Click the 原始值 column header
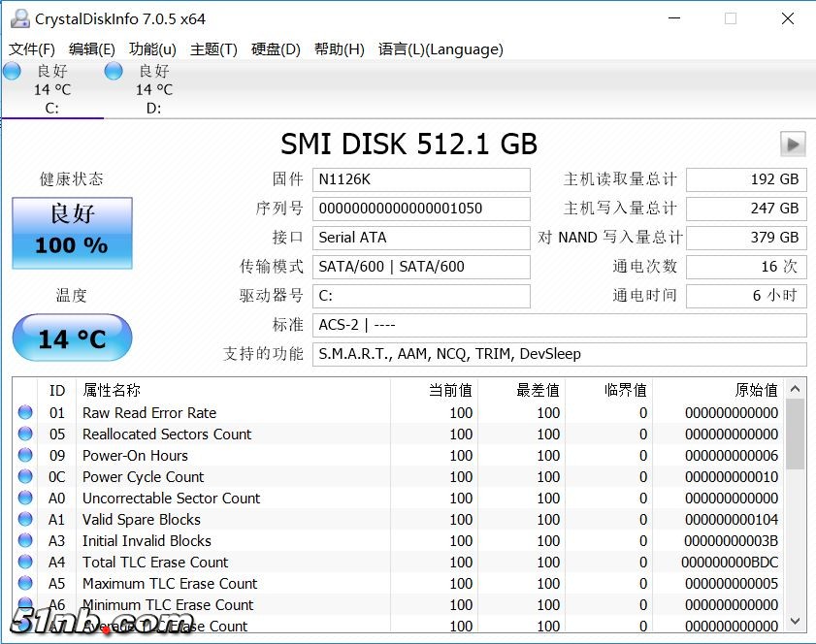This screenshot has width=816, height=644. coord(756,390)
